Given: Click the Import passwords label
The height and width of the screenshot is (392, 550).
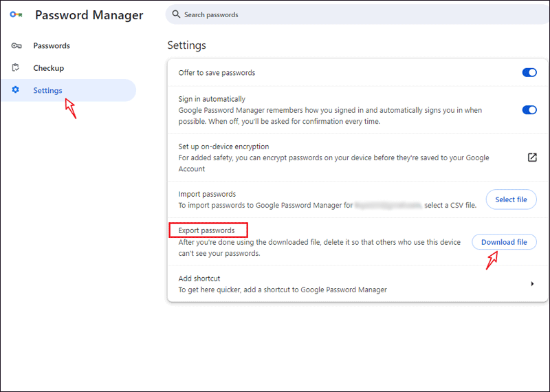Looking at the screenshot, I should pyautogui.click(x=207, y=194).
